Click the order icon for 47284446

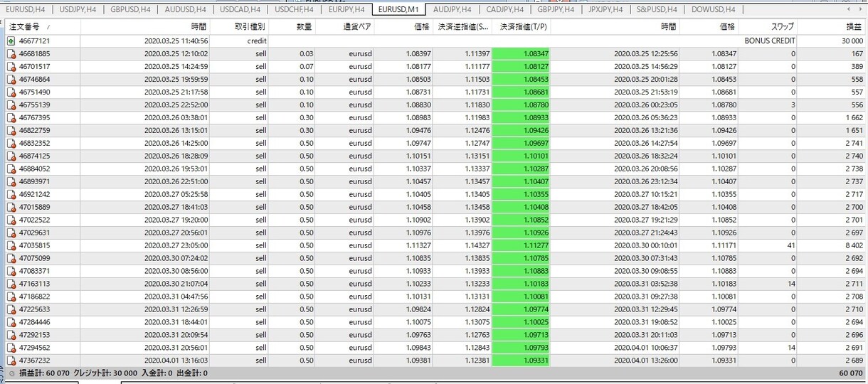pyautogui.click(x=11, y=323)
